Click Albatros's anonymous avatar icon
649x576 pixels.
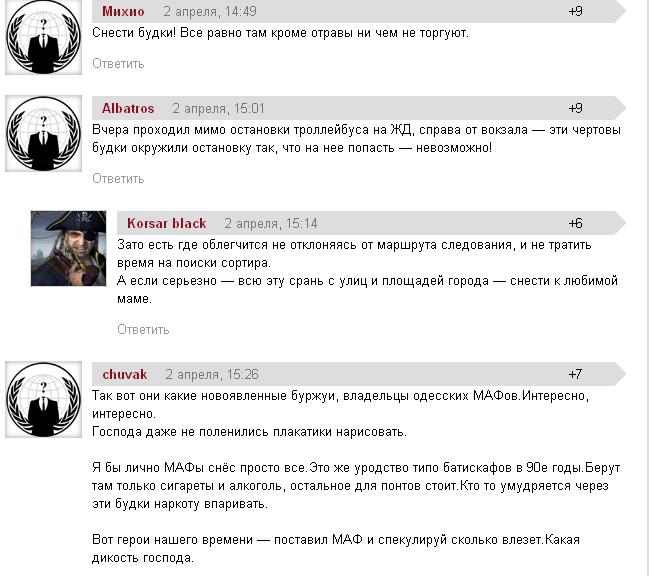[43, 133]
